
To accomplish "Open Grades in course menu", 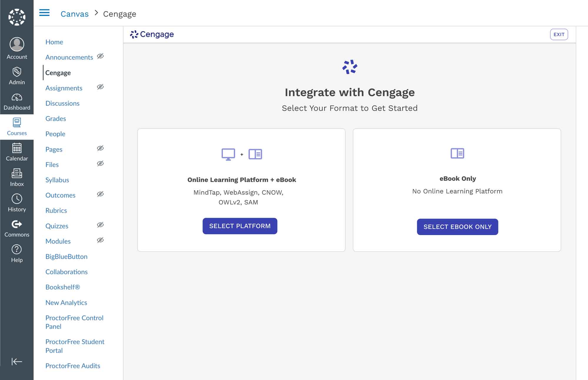I will click(x=56, y=119).
